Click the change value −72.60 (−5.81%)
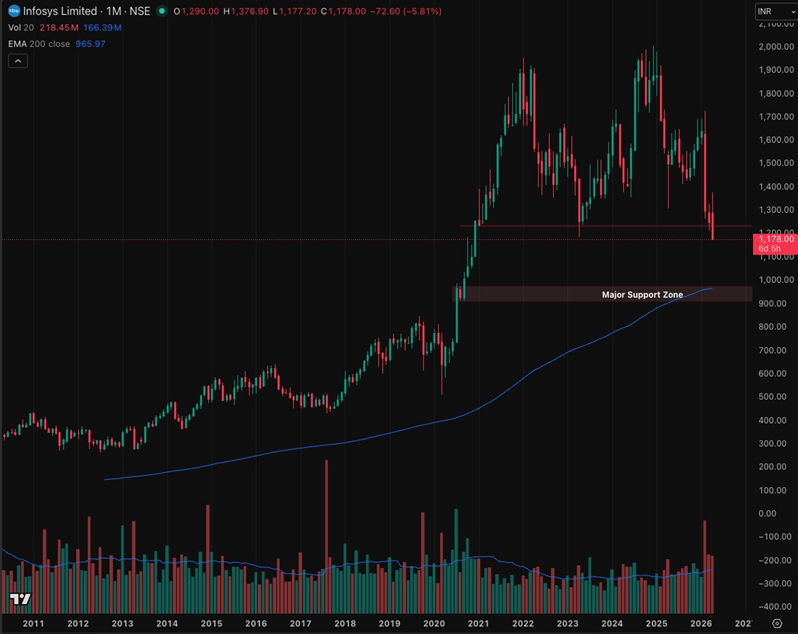Image resolution: width=798 pixels, height=634 pixels. tap(405, 11)
